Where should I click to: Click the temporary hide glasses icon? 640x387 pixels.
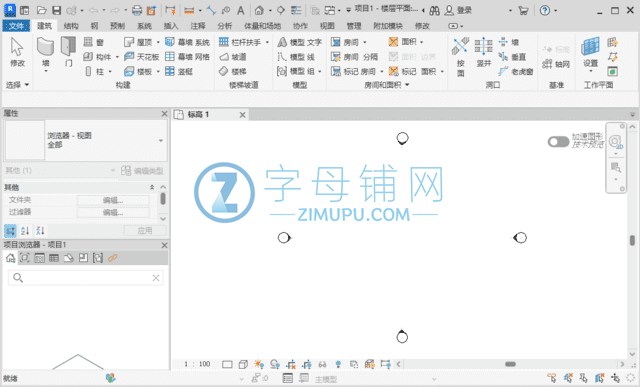(x=322, y=364)
